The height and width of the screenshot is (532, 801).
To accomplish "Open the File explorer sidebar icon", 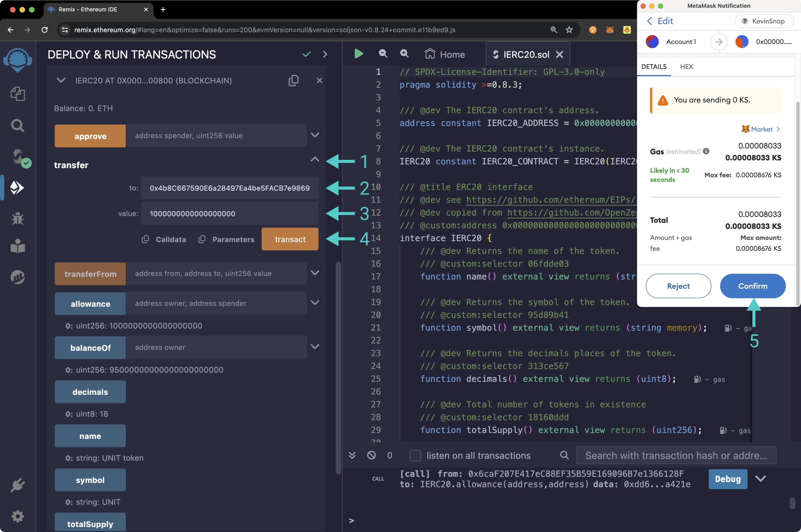I will (18, 94).
